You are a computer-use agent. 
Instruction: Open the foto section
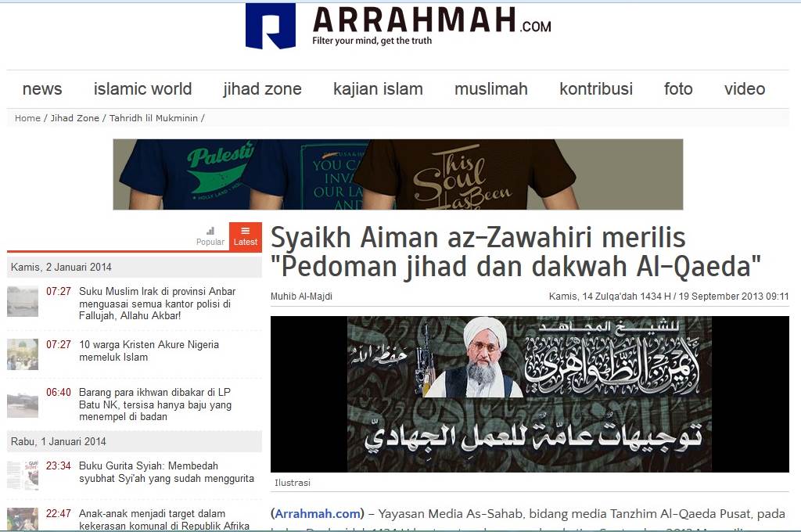[678, 89]
